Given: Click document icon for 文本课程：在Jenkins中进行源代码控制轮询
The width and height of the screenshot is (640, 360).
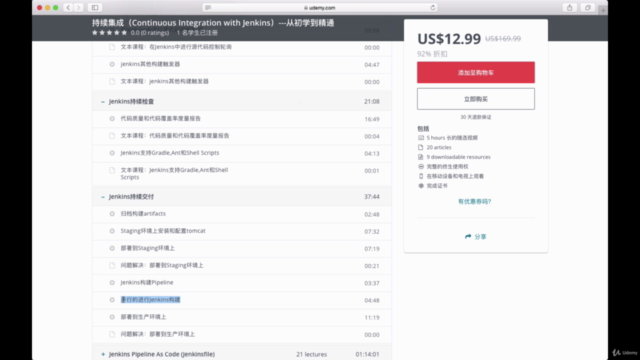Looking at the screenshot, I should point(112,47).
